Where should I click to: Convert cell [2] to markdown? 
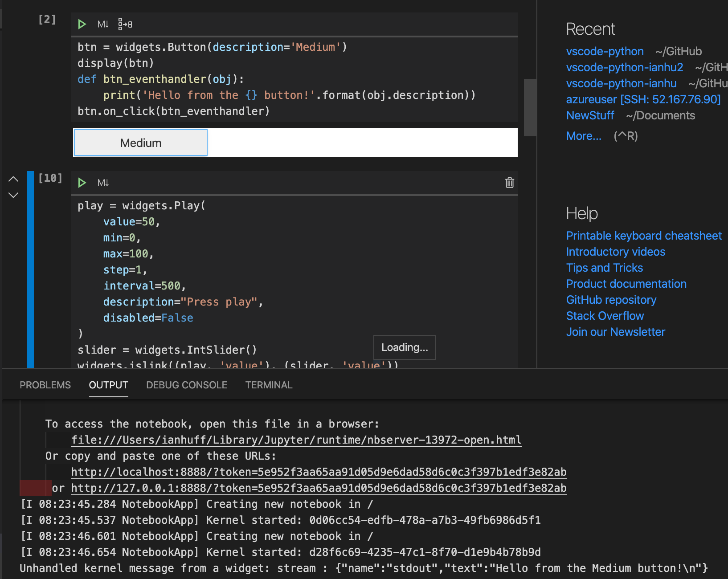click(x=103, y=24)
